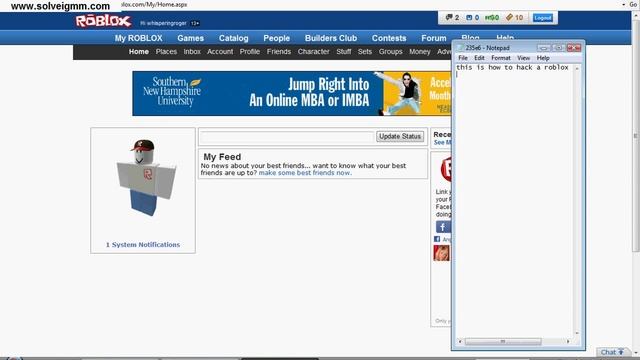
Task: Click Notepad horizontal scrollbar thumb
Action: pyautogui.click(x=503, y=341)
